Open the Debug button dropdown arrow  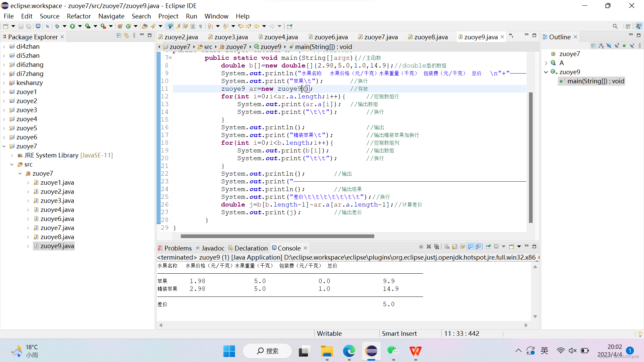point(64,26)
